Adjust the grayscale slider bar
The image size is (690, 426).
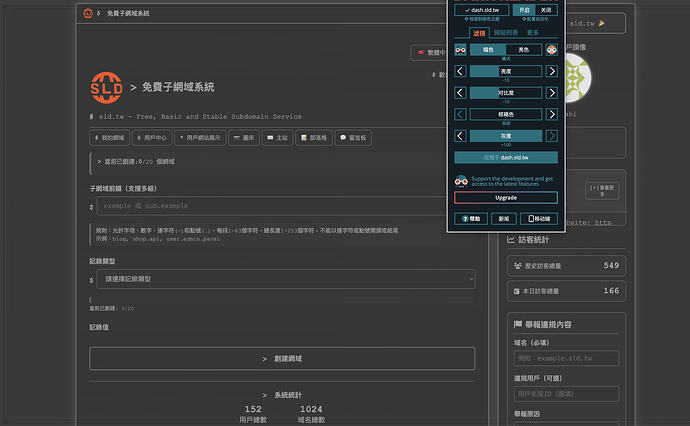506,136
